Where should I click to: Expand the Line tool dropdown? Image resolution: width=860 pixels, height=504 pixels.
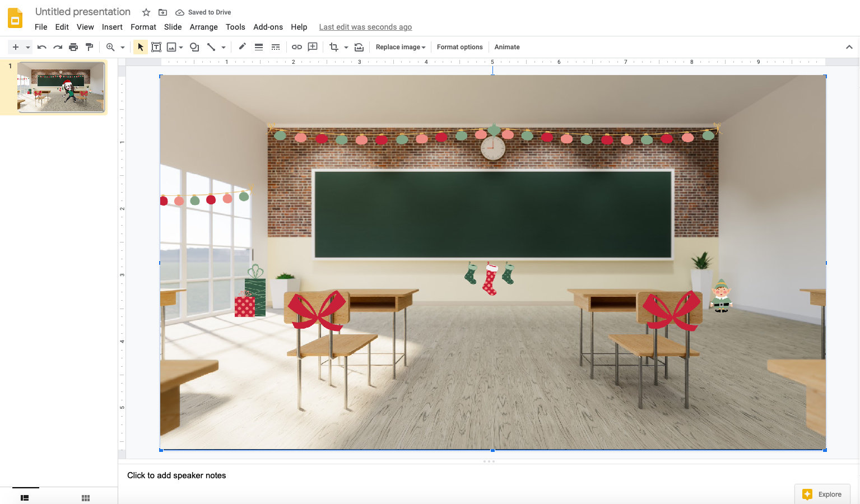222,47
